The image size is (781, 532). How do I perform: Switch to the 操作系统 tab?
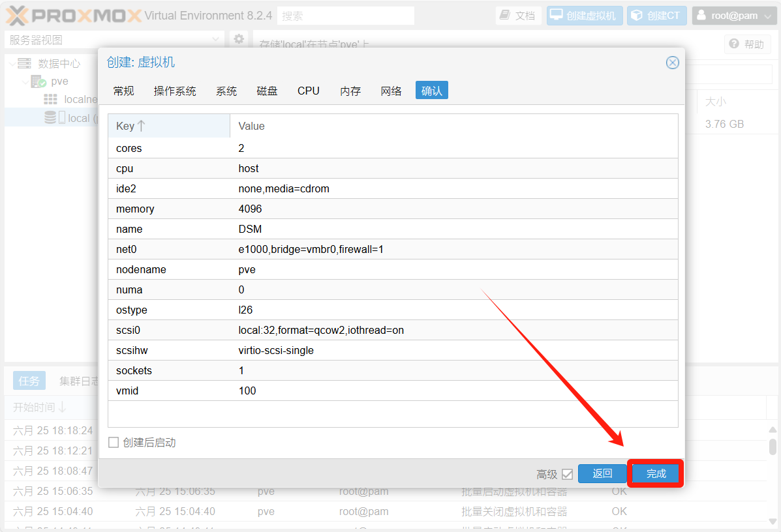tap(175, 91)
